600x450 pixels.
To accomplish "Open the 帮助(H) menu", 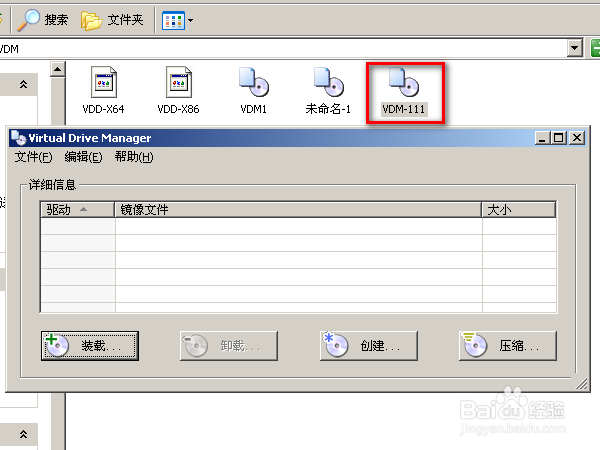I will tap(134, 157).
